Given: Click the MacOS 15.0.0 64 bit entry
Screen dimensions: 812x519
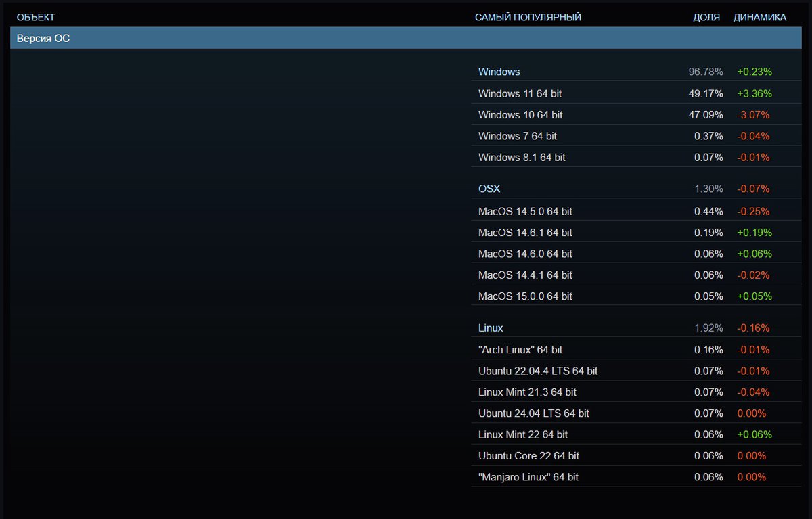Looking at the screenshot, I should [524, 296].
